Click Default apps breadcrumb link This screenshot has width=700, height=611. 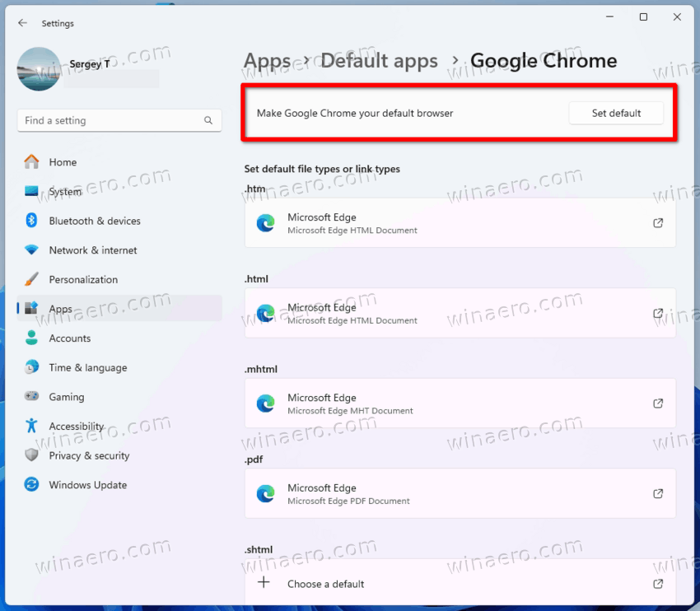point(379,61)
